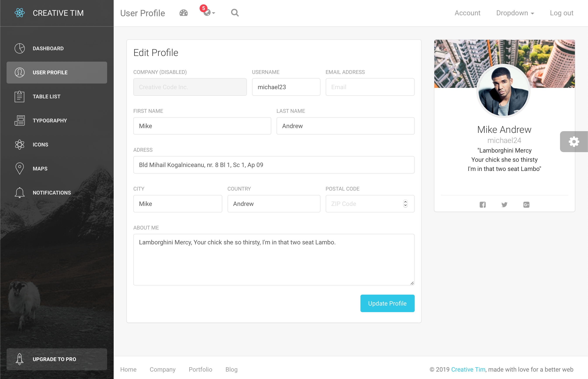588x379 pixels.
Task: Click the Table List sidebar icon
Action: (19, 96)
